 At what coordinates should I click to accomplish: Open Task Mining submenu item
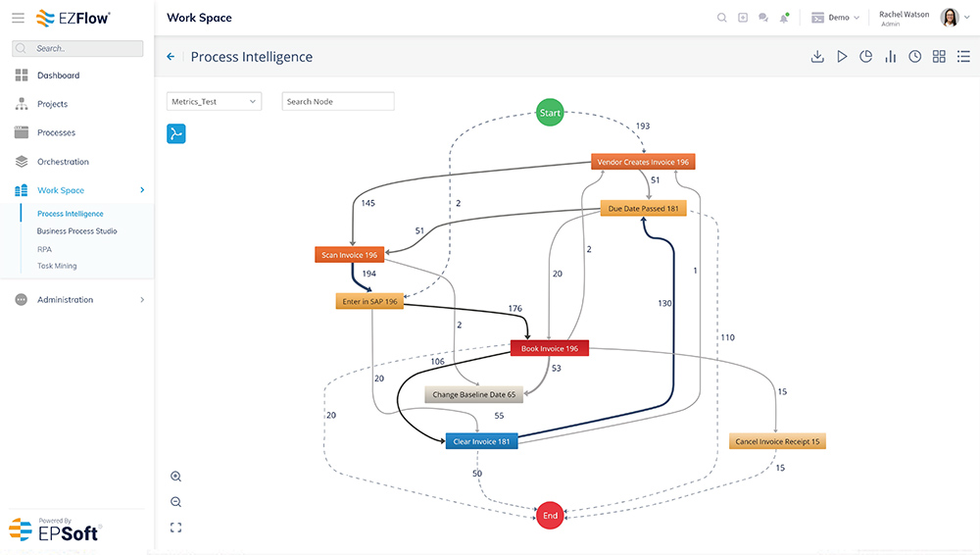point(57,266)
